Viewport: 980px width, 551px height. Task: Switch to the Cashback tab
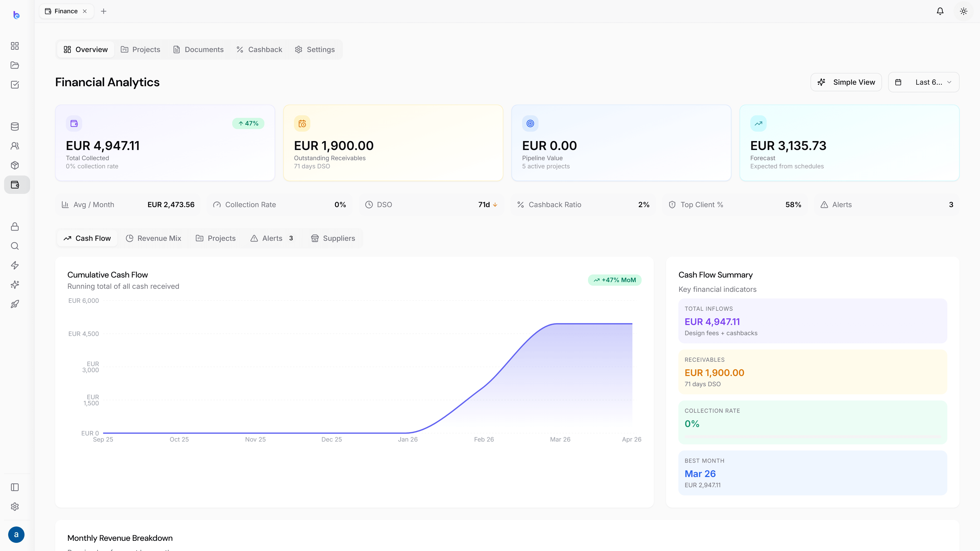tap(259, 49)
